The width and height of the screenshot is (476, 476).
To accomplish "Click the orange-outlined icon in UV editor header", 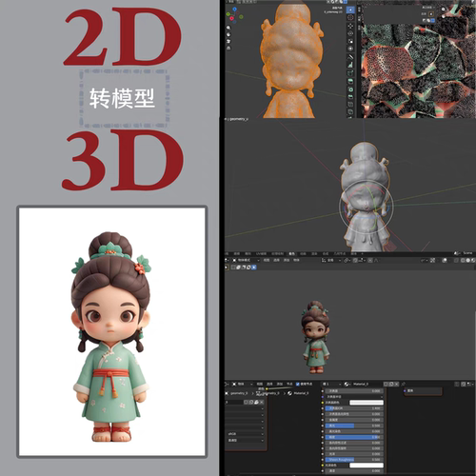I will point(431,14).
